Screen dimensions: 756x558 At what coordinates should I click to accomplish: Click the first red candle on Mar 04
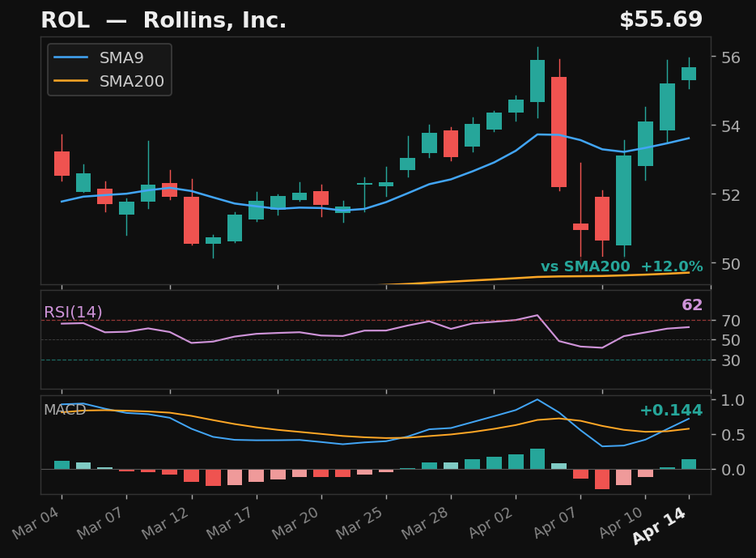[62, 164]
